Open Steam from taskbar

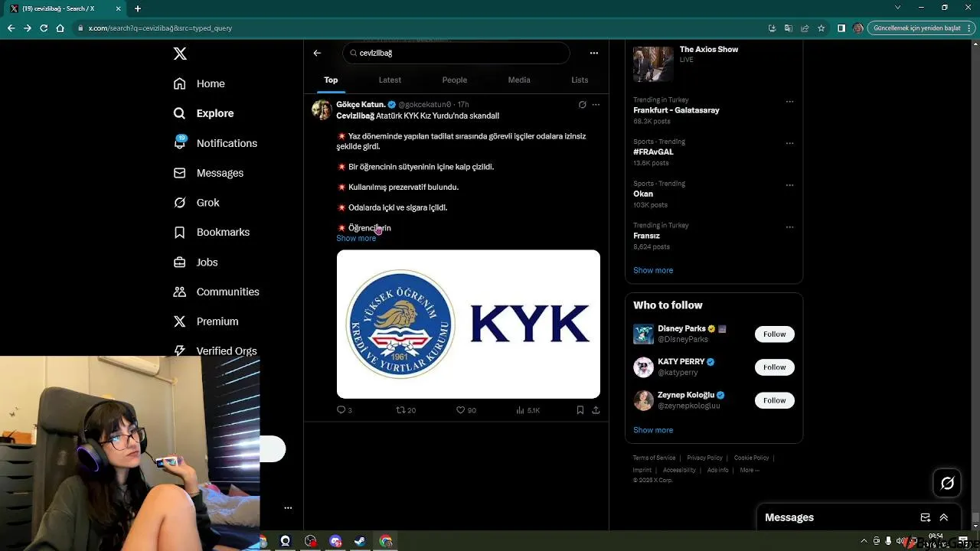pos(360,541)
